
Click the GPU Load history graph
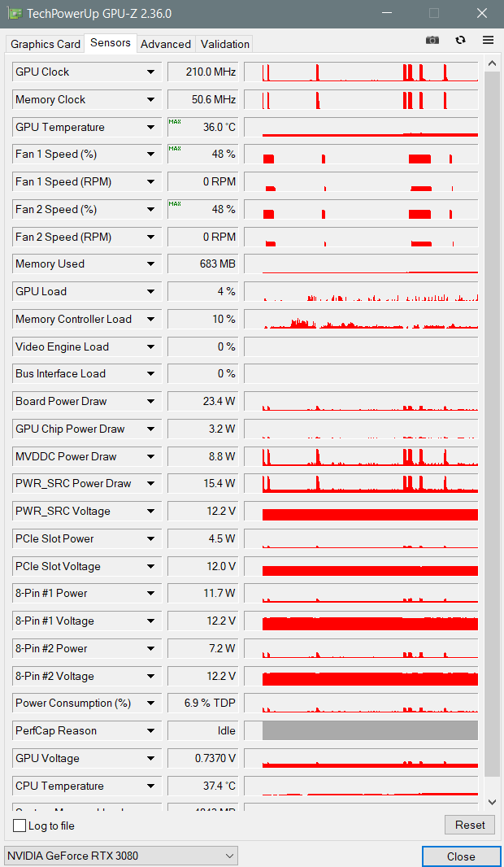tap(361, 291)
